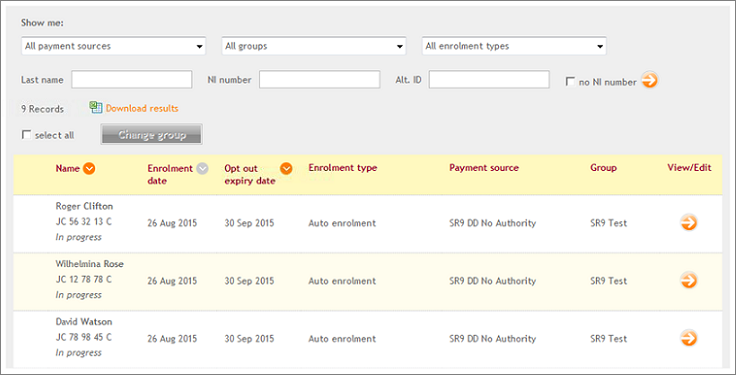This screenshot has height=375, width=736.
Task: Open Roger Clifton's View/Edit arrow
Action: [689, 222]
